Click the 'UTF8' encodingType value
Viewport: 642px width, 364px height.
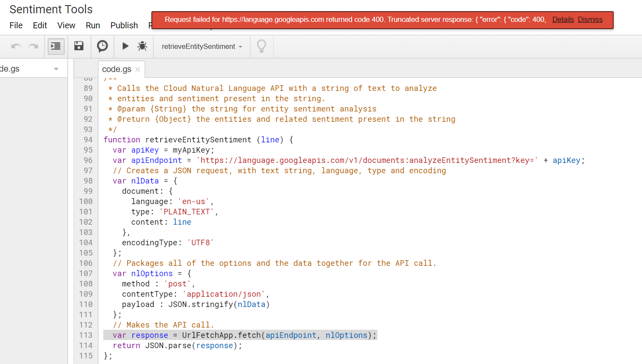click(200, 243)
